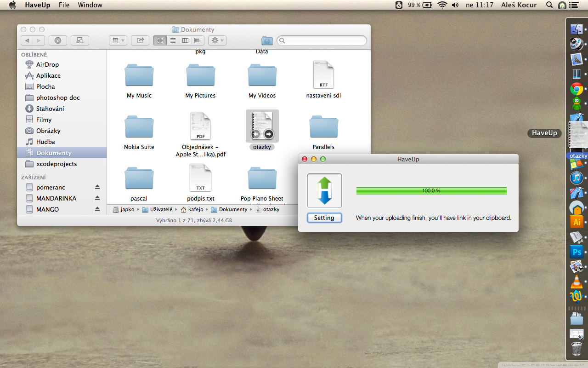Open Google Chrome from the Dock
Screen dimensions: 588x368
click(577, 89)
